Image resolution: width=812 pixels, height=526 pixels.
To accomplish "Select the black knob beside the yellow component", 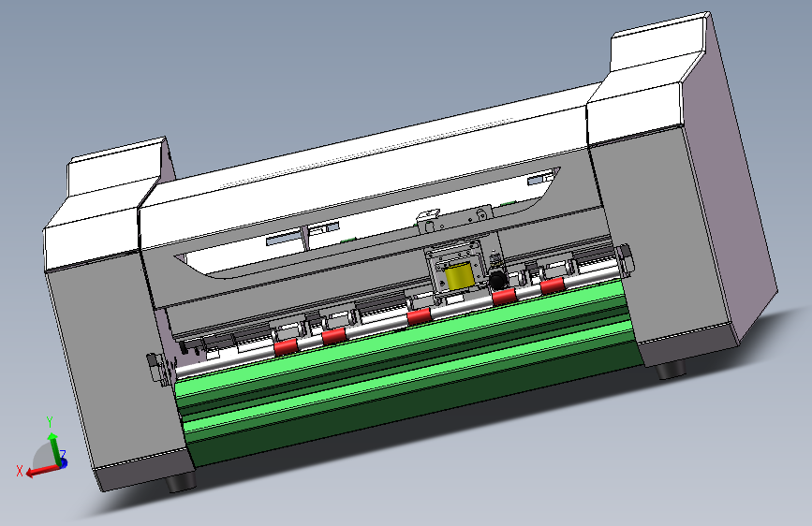I will (498, 280).
